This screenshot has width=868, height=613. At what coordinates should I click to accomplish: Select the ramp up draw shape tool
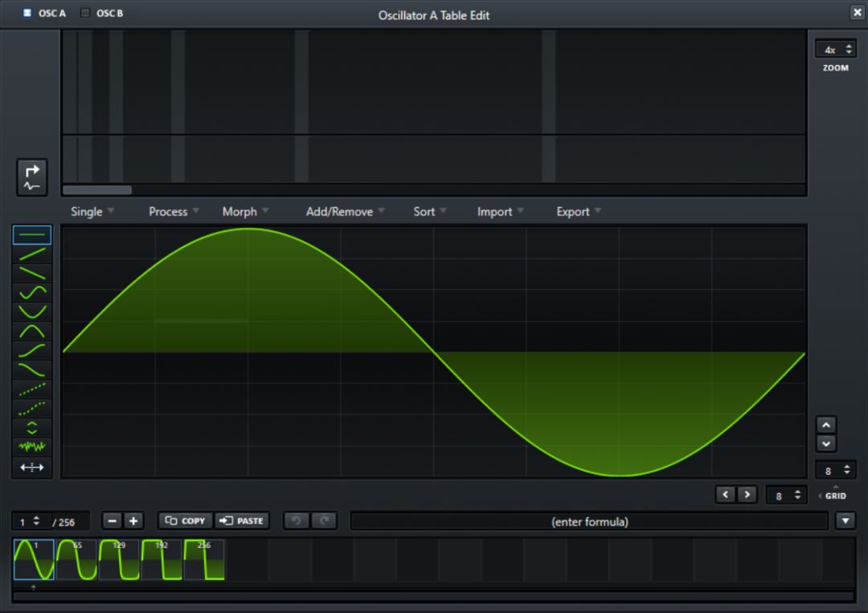click(32, 254)
